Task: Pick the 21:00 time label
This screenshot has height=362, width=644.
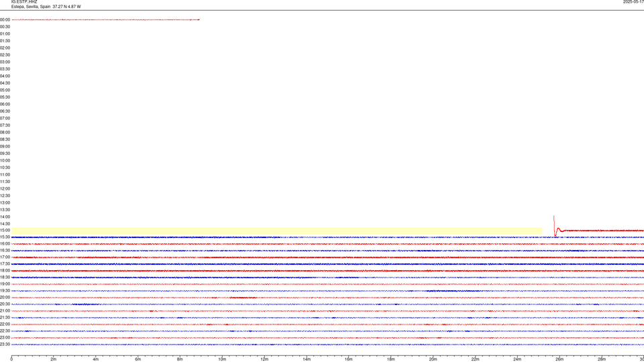Action: (x=5, y=310)
